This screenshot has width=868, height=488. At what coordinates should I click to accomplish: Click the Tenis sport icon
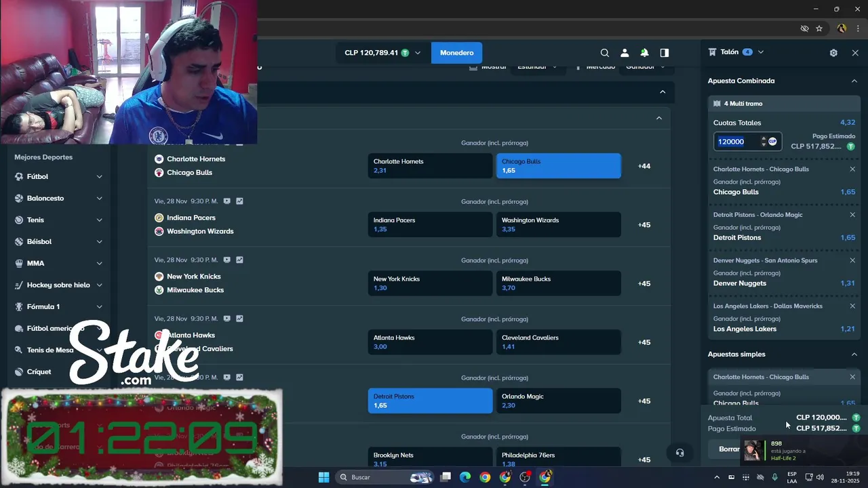19,220
